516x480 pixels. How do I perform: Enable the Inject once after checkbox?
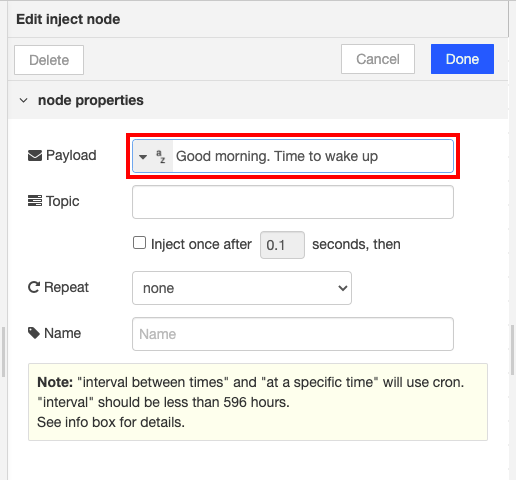click(x=139, y=243)
